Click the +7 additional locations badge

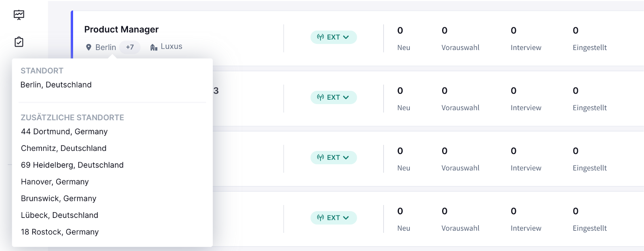point(130,47)
